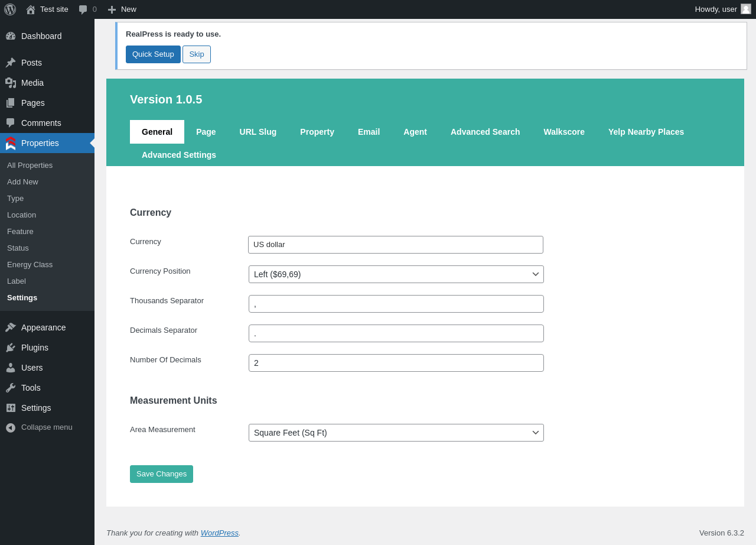Follow the WordPress footer link
This screenshot has height=545, width=756.
(220, 533)
